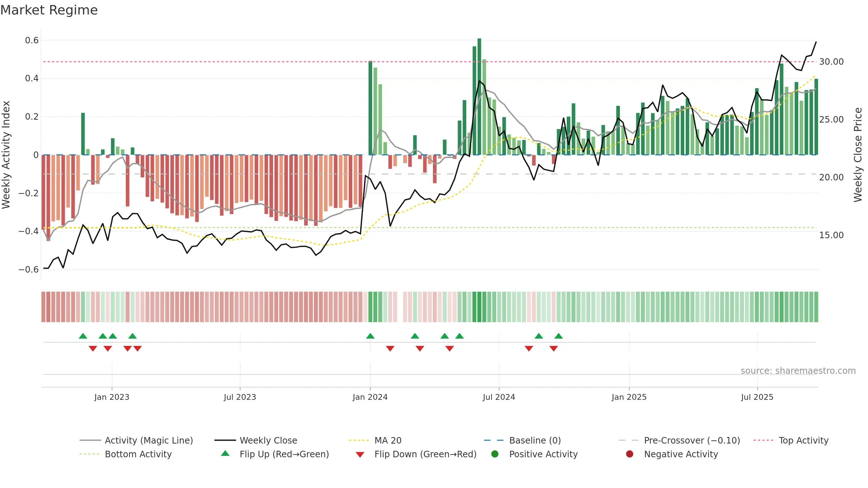868x488 pixels.
Task: Click the Jul 2024 x-axis label
Action: tap(499, 397)
